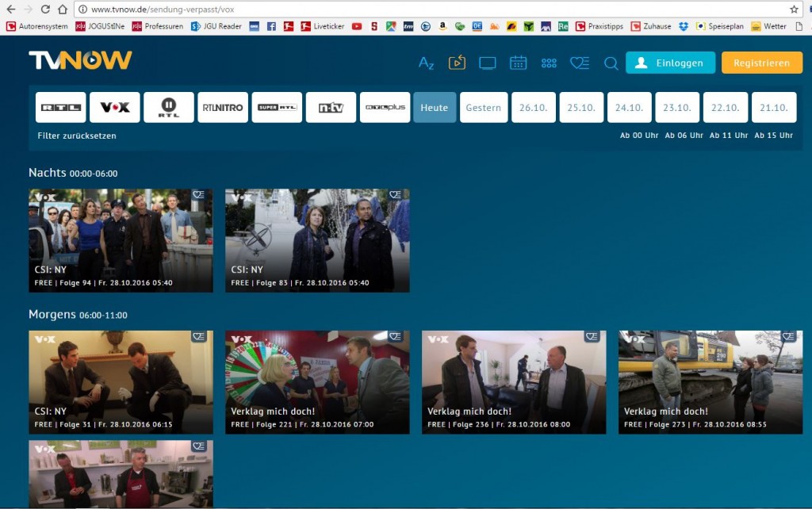Click the Filter zurücksetzen link
Image resolution: width=812 pixels, height=509 pixels.
coord(77,136)
